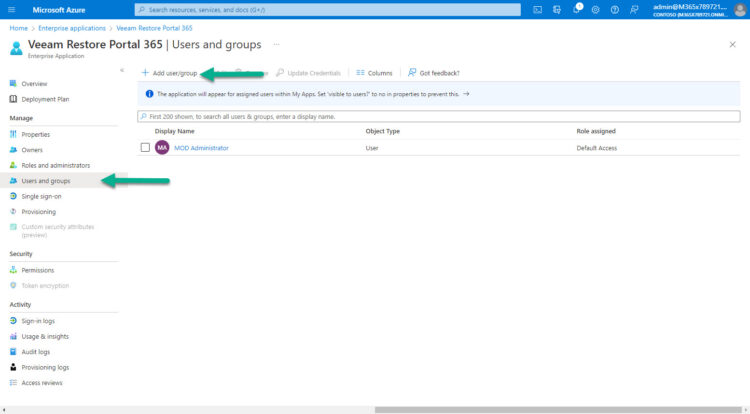Open Cloud Shell from the top bar

click(x=538, y=10)
